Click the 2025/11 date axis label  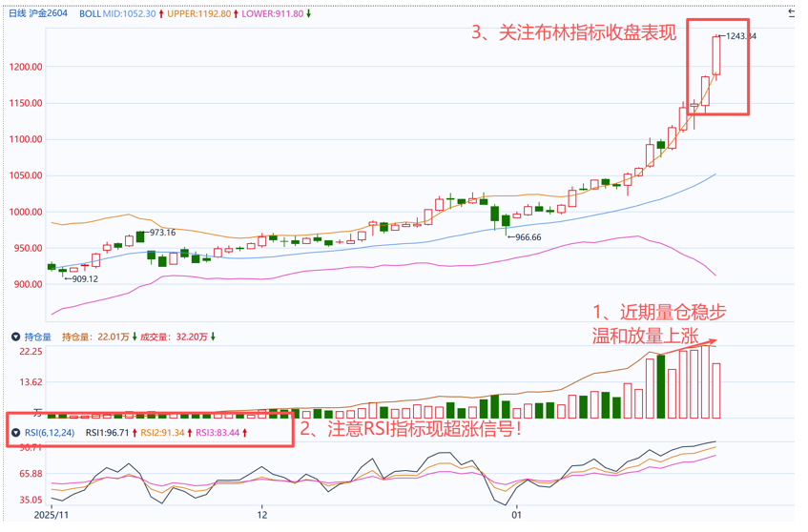pos(51,515)
